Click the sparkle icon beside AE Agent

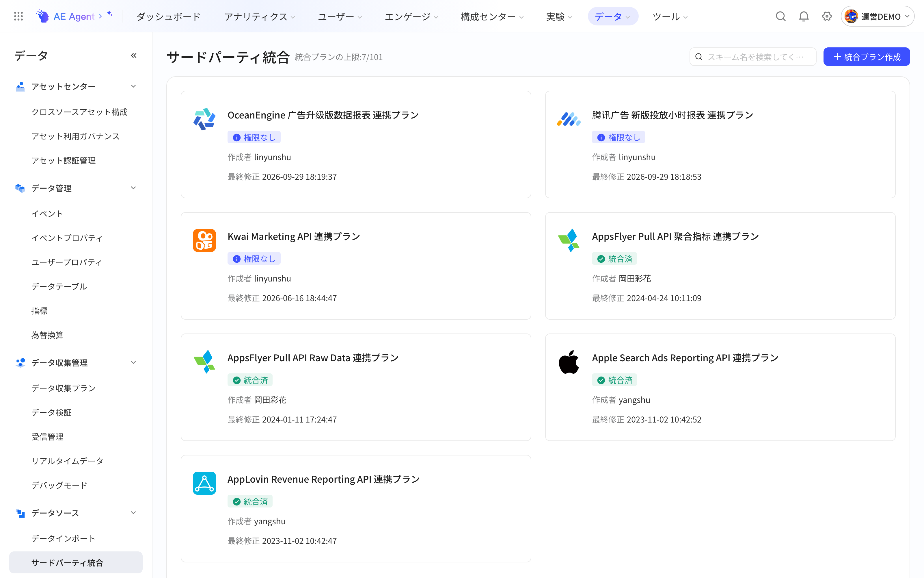click(110, 14)
